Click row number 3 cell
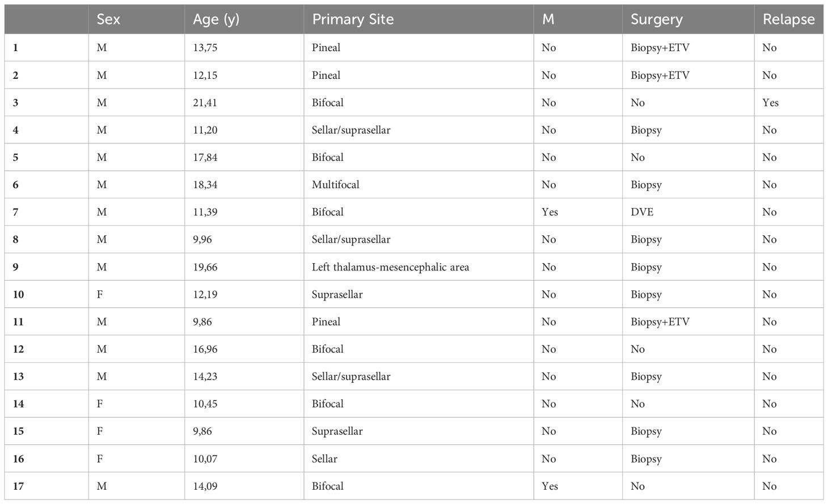828x504 pixels. click(47, 103)
